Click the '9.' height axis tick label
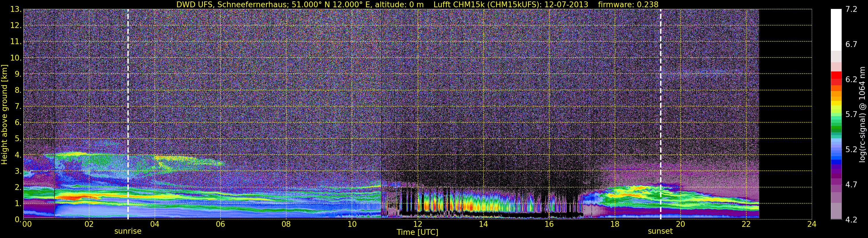Screen dimensions: 868x238 (18, 74)
